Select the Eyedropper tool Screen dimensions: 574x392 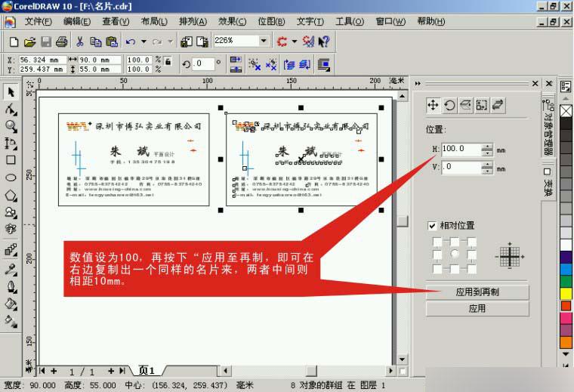pyautogui.click(x=11, y=269)
